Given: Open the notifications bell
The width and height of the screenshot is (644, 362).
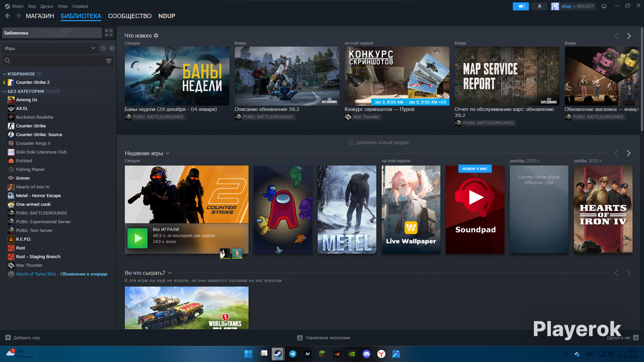Looking at the screenshot, I should 539,6.
